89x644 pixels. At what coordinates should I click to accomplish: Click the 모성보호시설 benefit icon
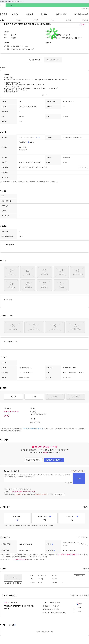coord(44,285)
